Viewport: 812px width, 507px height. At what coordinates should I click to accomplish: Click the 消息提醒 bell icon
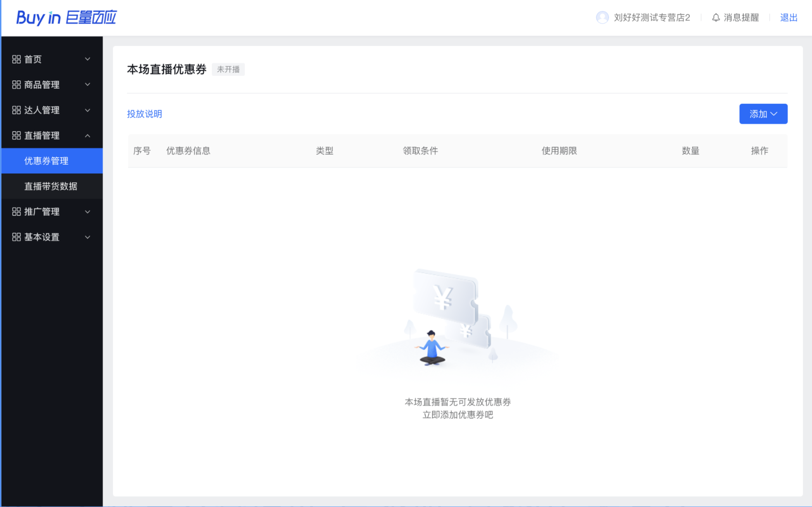tap(716, 17)
